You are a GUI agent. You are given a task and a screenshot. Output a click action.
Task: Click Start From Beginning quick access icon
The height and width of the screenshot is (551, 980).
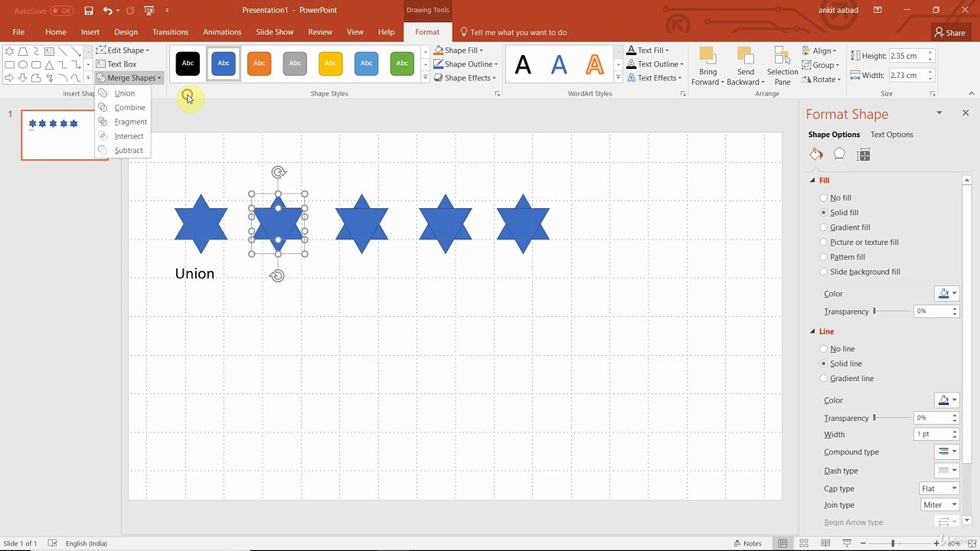click(x=149, y=11)
